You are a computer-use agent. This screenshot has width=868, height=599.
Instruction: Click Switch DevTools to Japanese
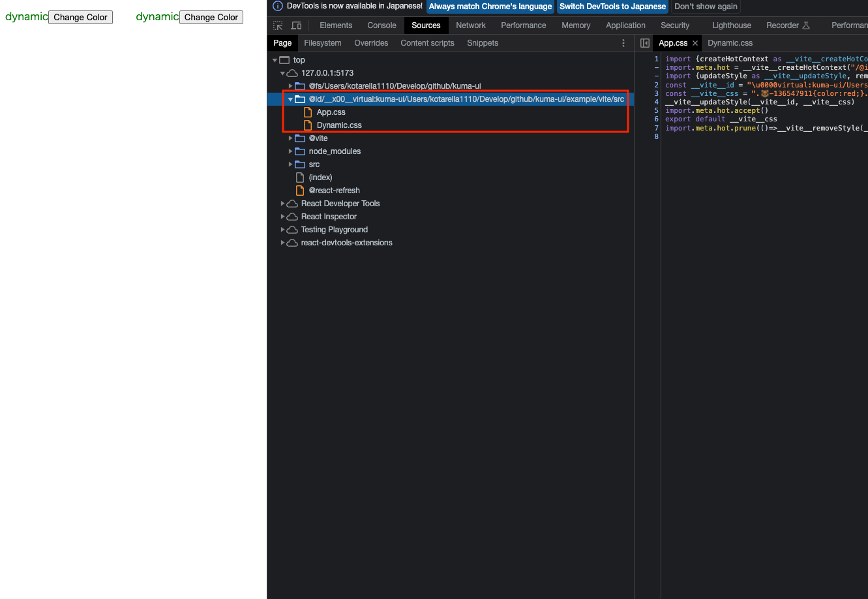tap(612, 6)
